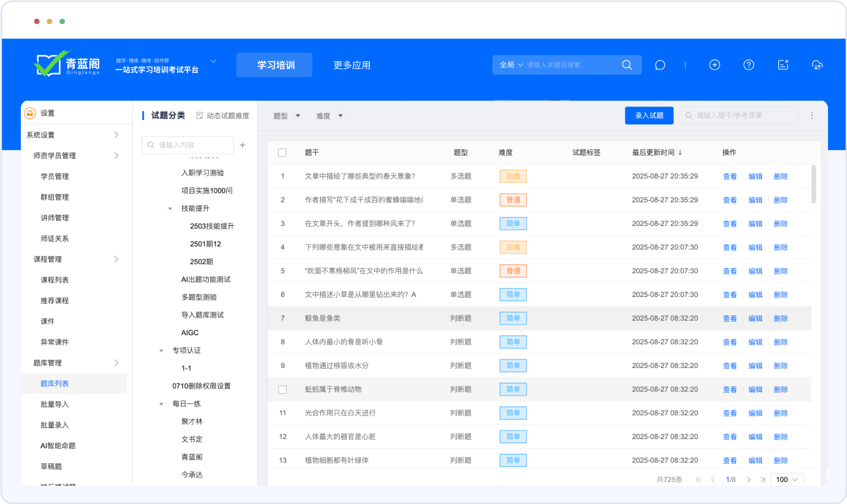The height and width of the screenshot is (504, 847).
Task: Select 批量导入 in the sidebar
Action: click(x=55, y=404)
